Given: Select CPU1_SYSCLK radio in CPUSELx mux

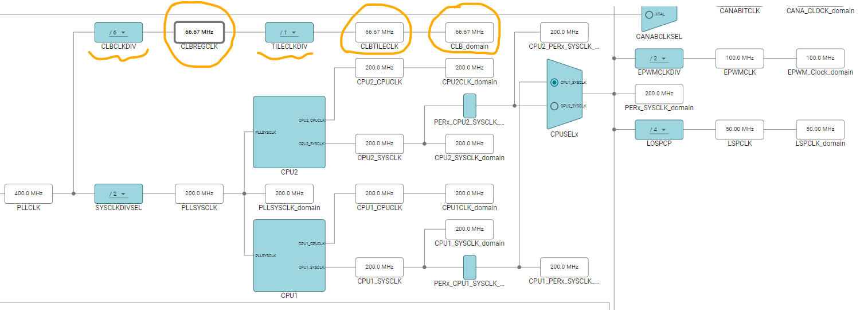Looking at the screenshot, I should tap(554, 82).
